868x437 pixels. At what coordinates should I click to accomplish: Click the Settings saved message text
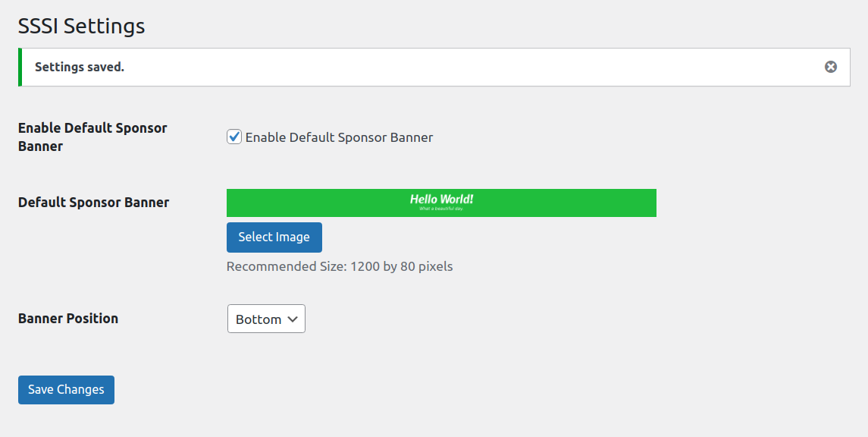[x=80, y=67]
